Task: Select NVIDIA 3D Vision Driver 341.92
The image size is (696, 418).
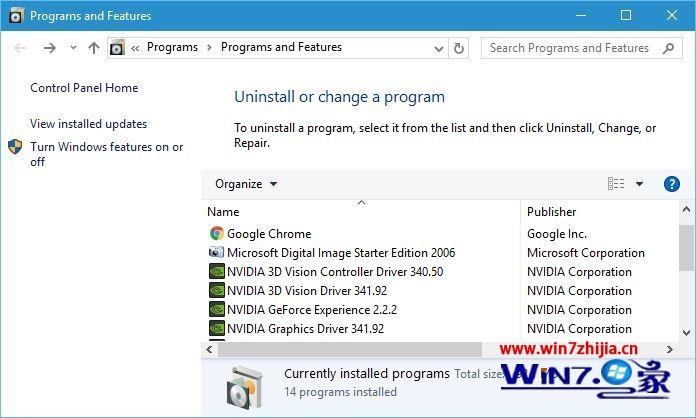Action: [x=307, y=291]
